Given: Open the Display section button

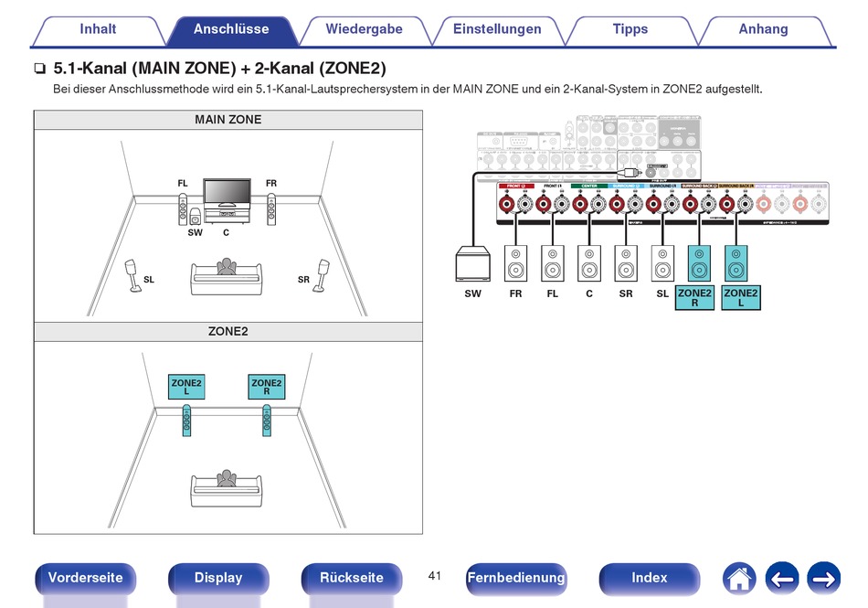Looking at the screenshot, I should click(218, 578).
